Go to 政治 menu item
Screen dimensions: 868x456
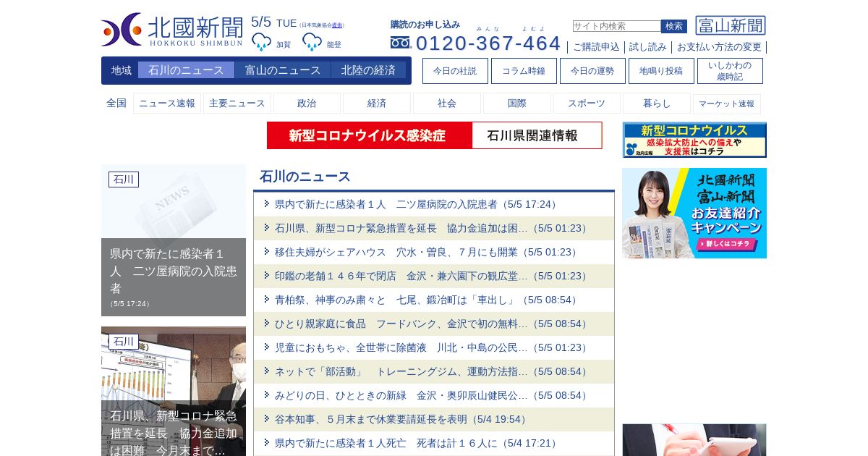point(307,104)
